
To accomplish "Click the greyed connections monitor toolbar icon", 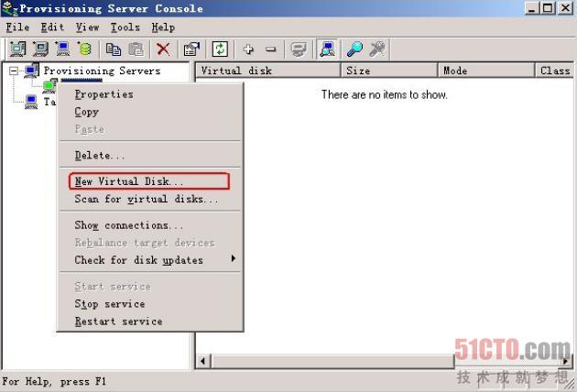I will tap(299, 49).
